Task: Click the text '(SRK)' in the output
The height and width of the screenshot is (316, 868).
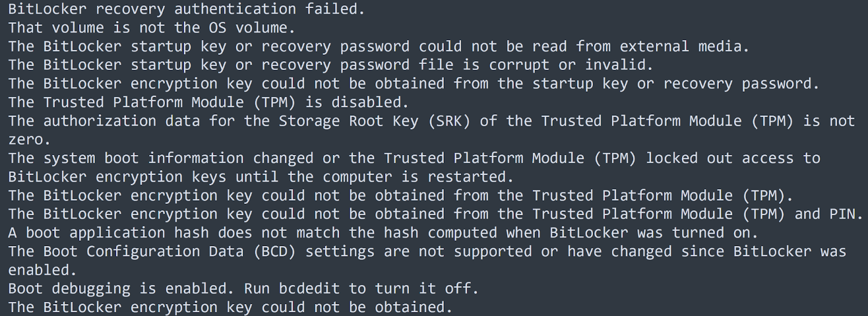Action: tap(449, 121)
